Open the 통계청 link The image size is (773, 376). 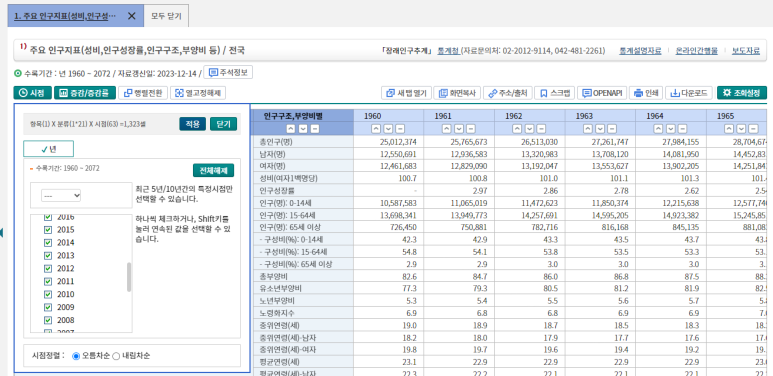point(448,51)
